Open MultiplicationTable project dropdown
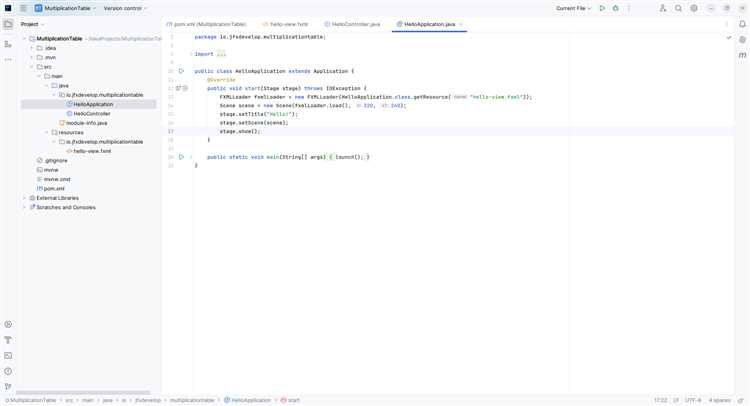 point(65,8)
